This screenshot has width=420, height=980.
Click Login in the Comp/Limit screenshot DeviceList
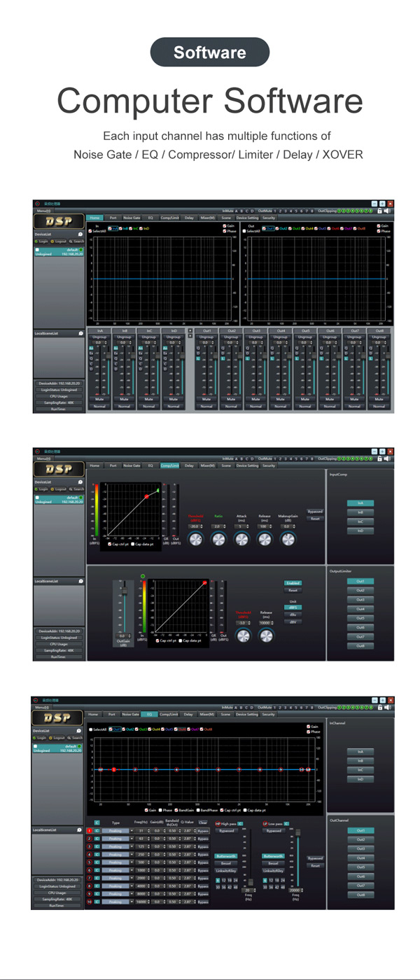[x=41, y=489]
